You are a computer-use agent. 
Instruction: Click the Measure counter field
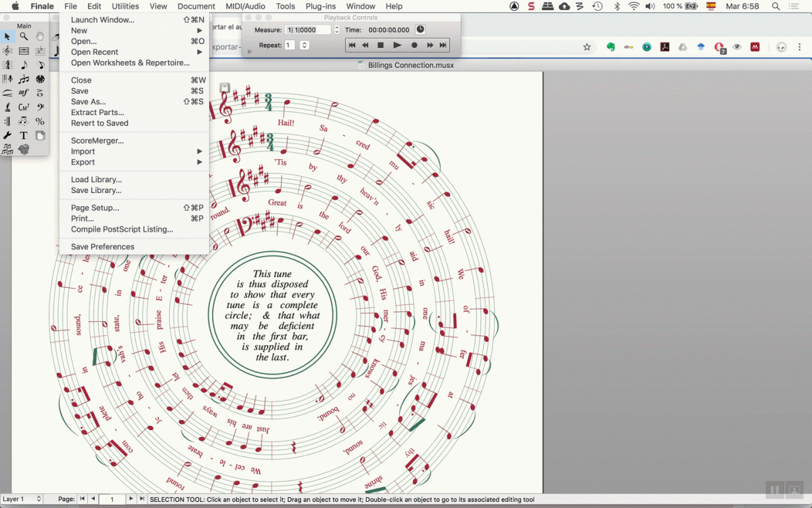pos(308,30)
